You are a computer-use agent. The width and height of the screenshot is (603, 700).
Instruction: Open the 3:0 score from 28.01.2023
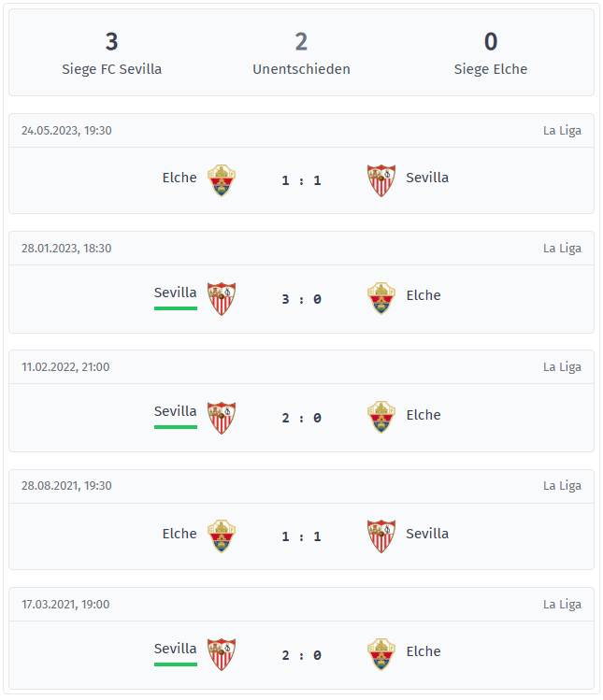coord(301,300)
